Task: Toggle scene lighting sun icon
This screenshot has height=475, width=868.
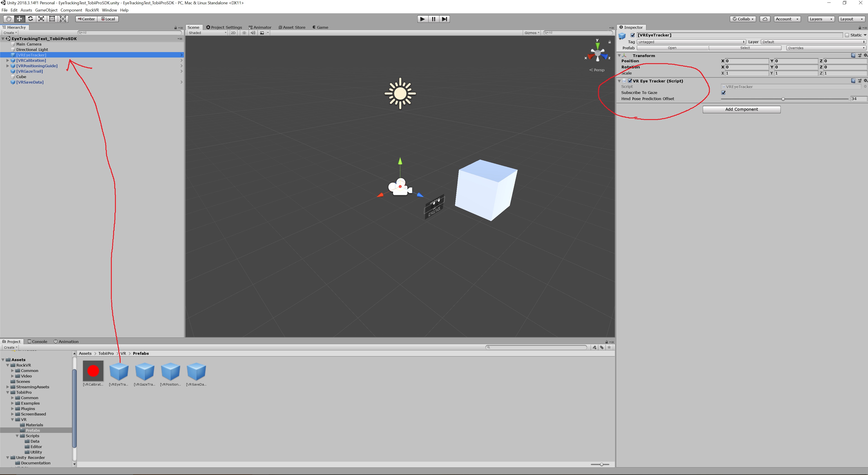Action: pos(244,33)
